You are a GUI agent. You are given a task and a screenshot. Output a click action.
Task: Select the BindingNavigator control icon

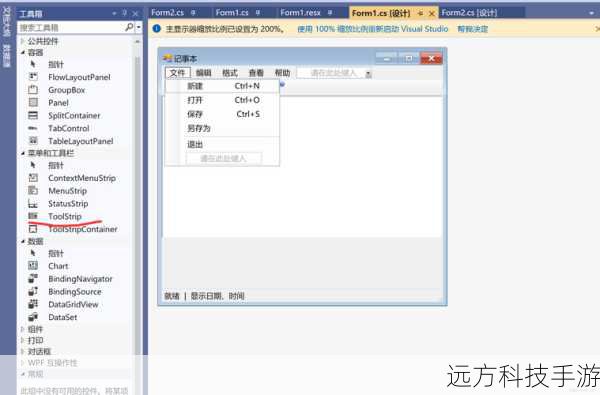[x=33, y=278]
